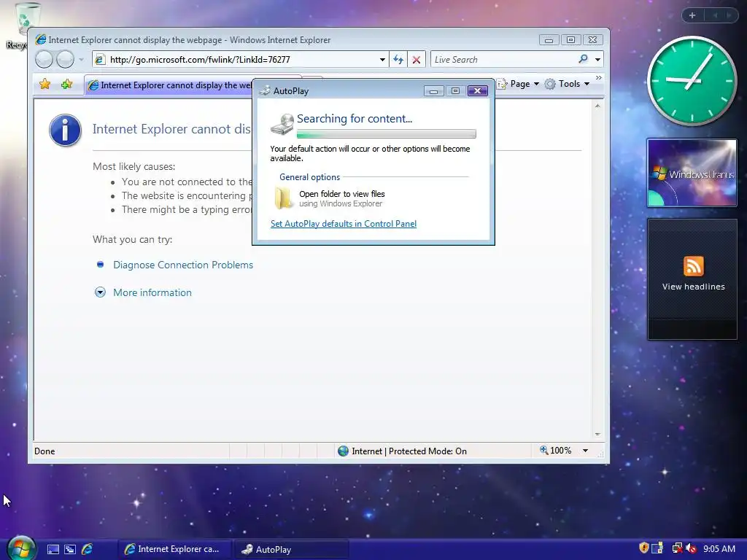This screenshot has height=560, width=747.
Task: Open search provider options dropdown
Action: click(597, 60)
